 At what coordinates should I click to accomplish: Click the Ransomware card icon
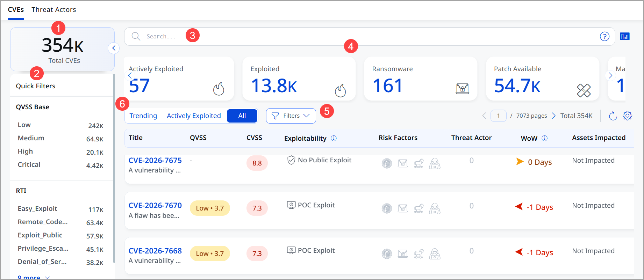click(462, 89)
